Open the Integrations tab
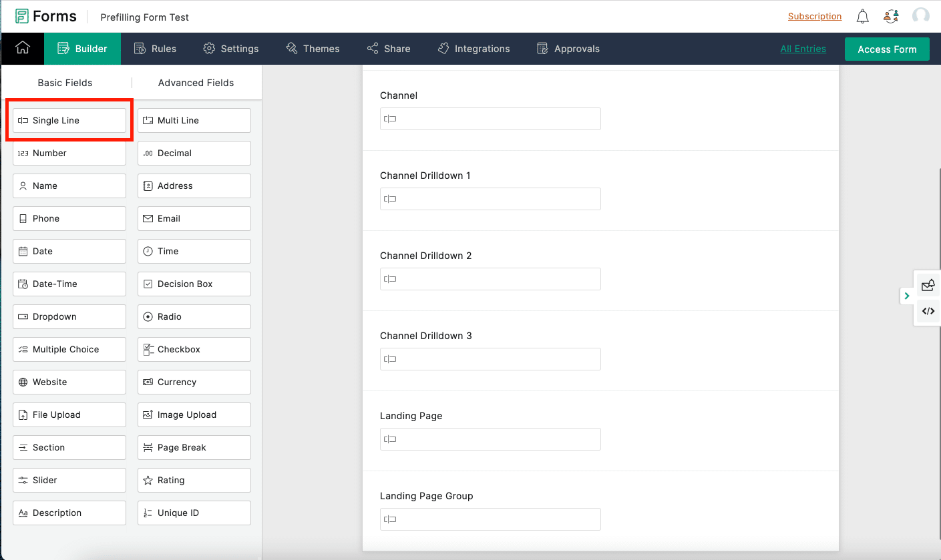Image resolution: width=941 pixels, height=560 pixels. 474,48
